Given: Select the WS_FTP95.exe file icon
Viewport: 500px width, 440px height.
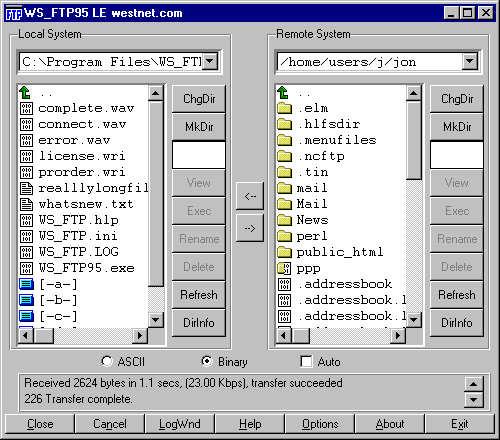Looking at the screenshot, I should [x=26, y=268].
